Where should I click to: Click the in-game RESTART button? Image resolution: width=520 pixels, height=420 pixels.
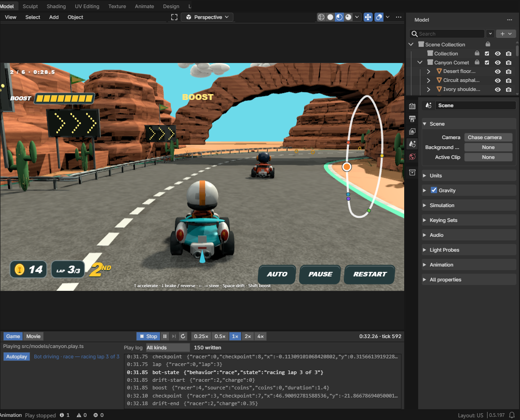click(x=370, y=274)
